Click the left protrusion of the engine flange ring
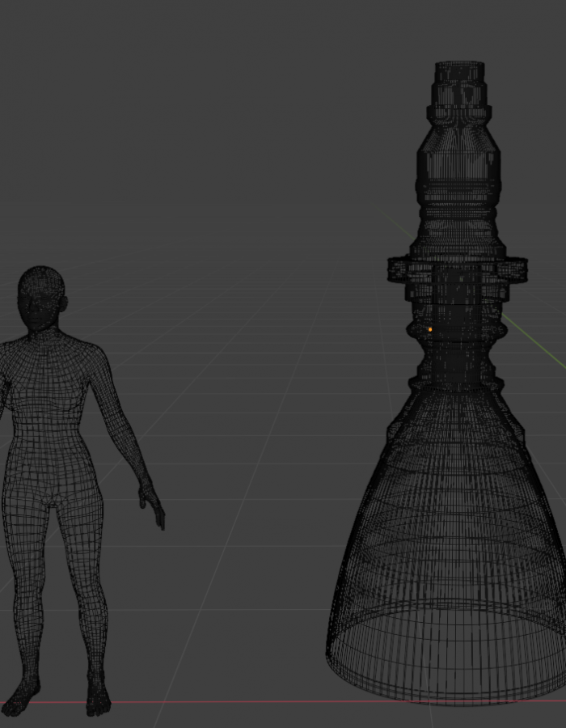The image size is (566, 728). [x=398, y=269]
